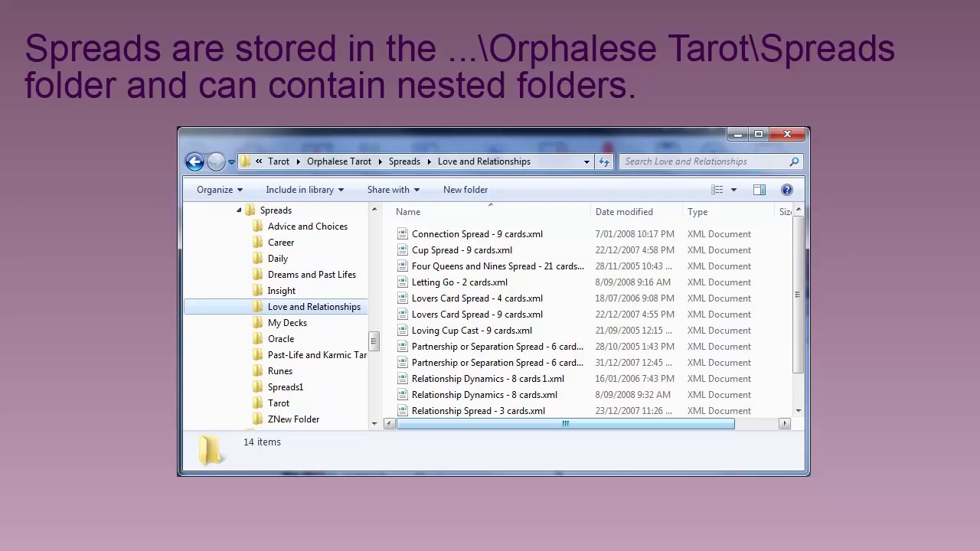Image resolution: width=980 pixels, height=551 pixels.
Task: Click the Refresh icon beside the address bar
Action: point(604,161)
